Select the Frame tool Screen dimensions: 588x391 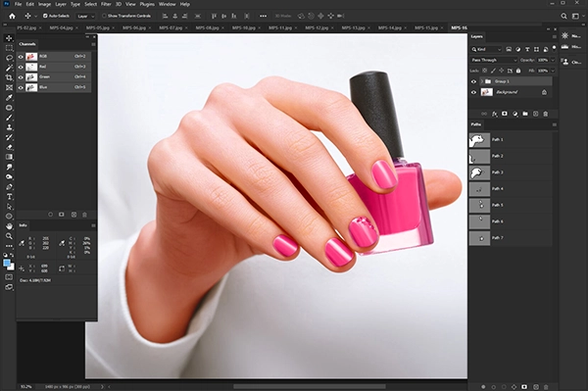click(9, 88)
